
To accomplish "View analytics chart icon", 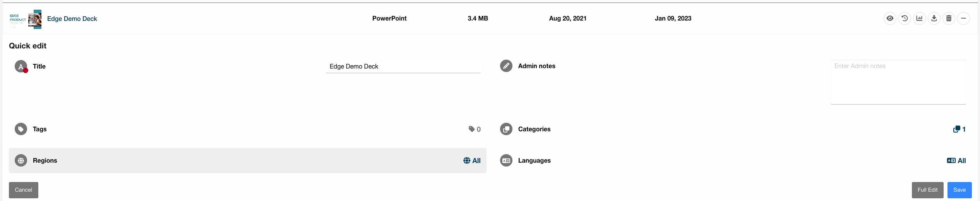I will [919, 18].
